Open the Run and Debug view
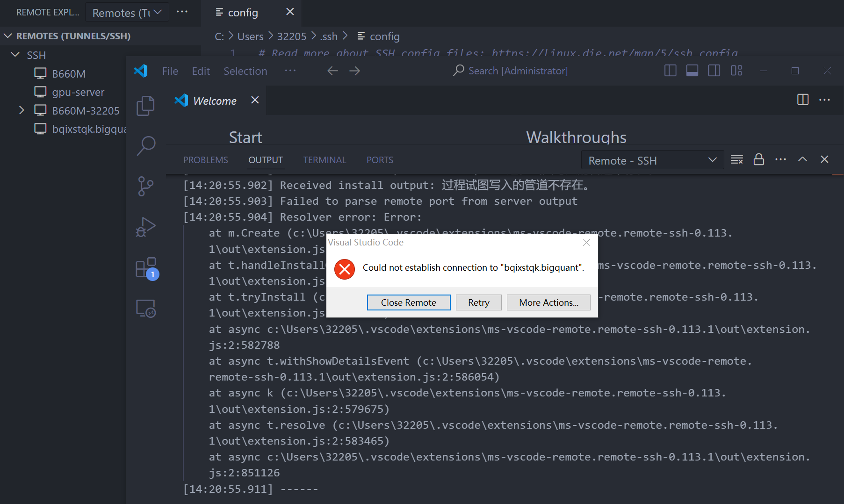Viewport: 844px width, 504px height. 145,227
